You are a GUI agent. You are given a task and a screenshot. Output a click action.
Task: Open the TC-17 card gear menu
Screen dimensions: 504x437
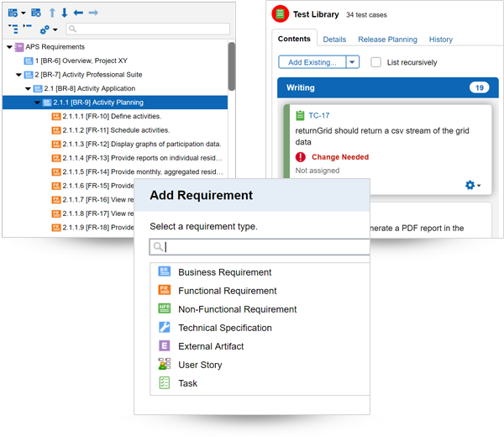tap(473, 185)
